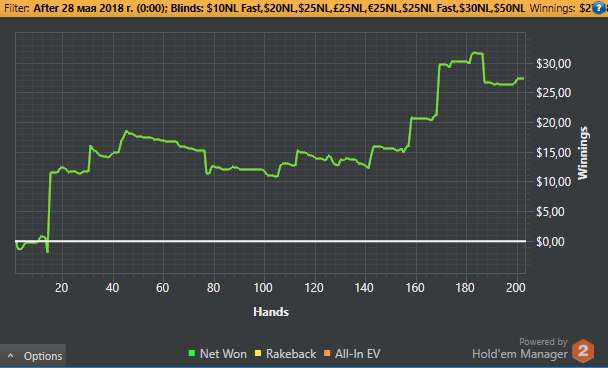Click the blue help question mark icon
608x368 pixels.
pyautogui.click(x=599, y=8)
